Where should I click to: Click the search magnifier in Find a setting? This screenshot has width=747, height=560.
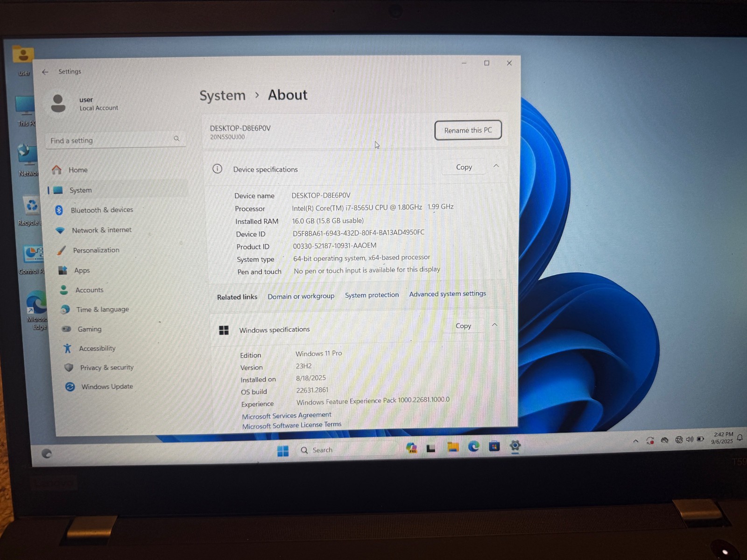(176, 139)
